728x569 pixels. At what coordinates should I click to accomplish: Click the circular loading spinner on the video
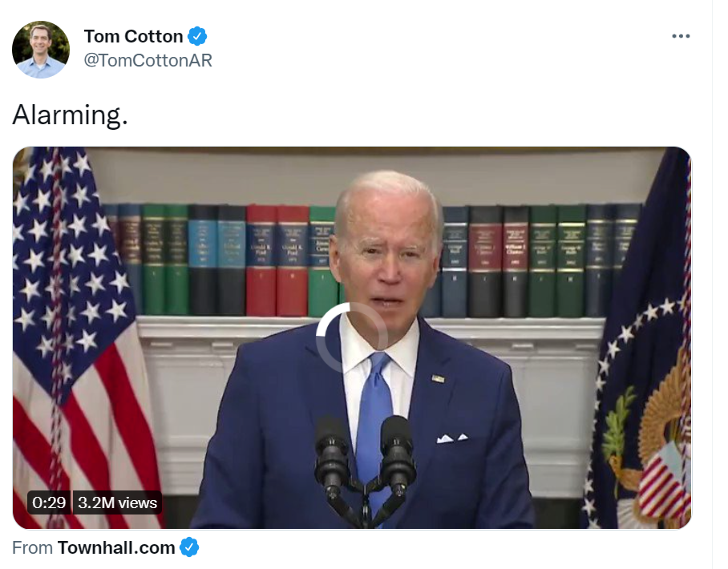pos(351,337)
